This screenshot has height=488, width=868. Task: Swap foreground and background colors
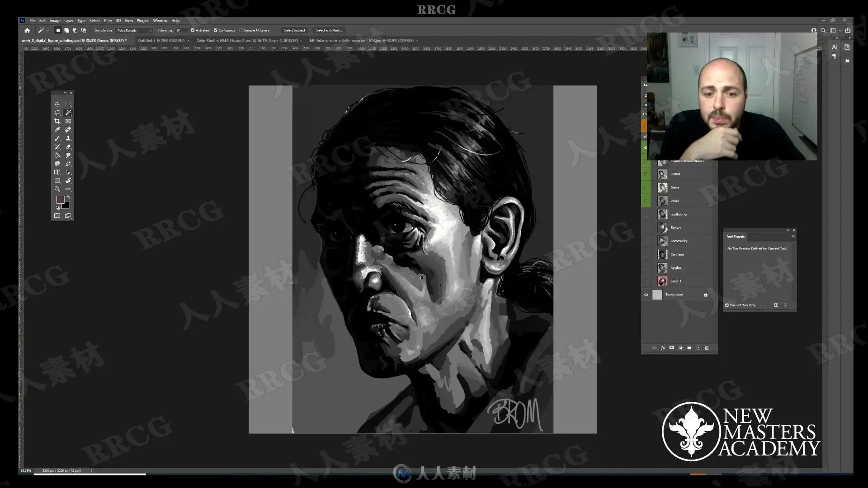[68, 197]
